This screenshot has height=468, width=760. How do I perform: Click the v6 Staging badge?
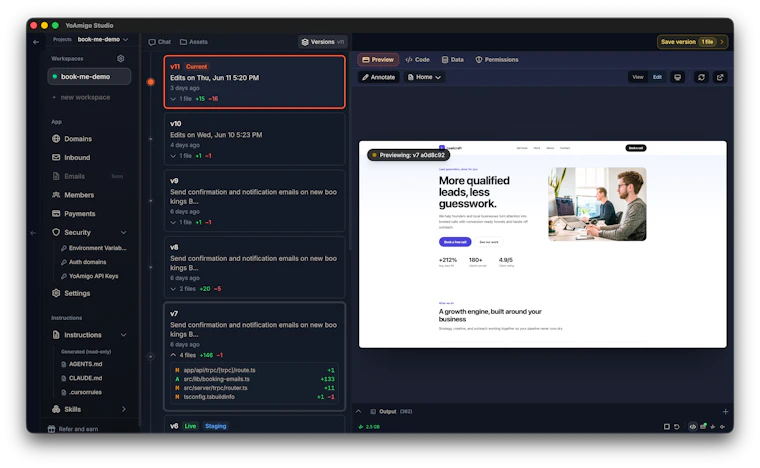(216, 426)
